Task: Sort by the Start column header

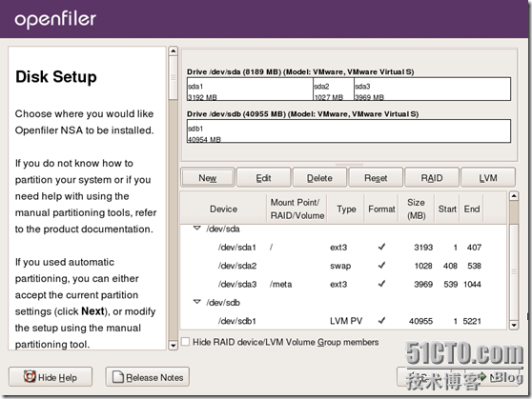Action: (447, 209)
